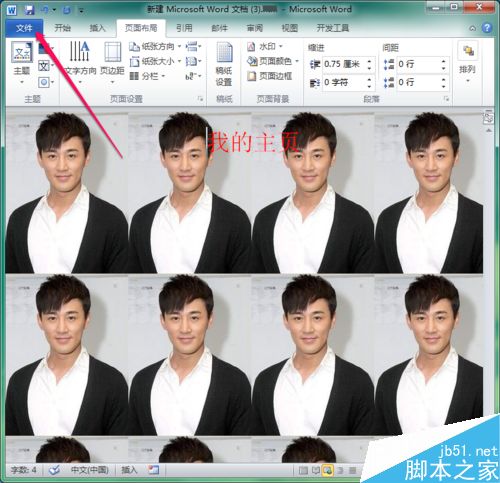Viewport: 500px width, 483px height.
Task: Click the 中文(中国) language indicator
Action: click(89, 470)
